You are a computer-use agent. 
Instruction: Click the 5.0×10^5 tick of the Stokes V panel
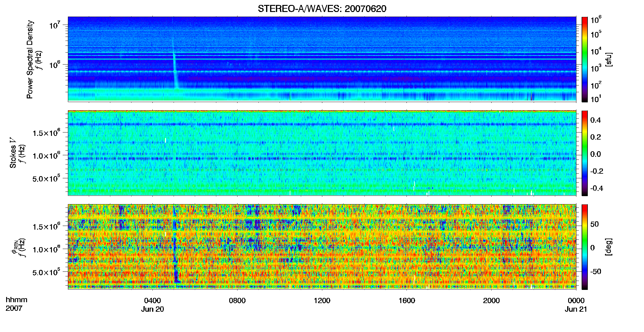[46, 178]
